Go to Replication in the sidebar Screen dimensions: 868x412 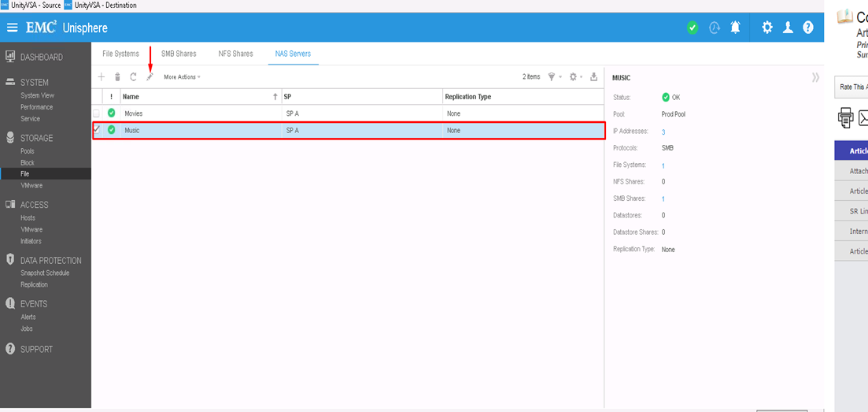tap(35, 284)
